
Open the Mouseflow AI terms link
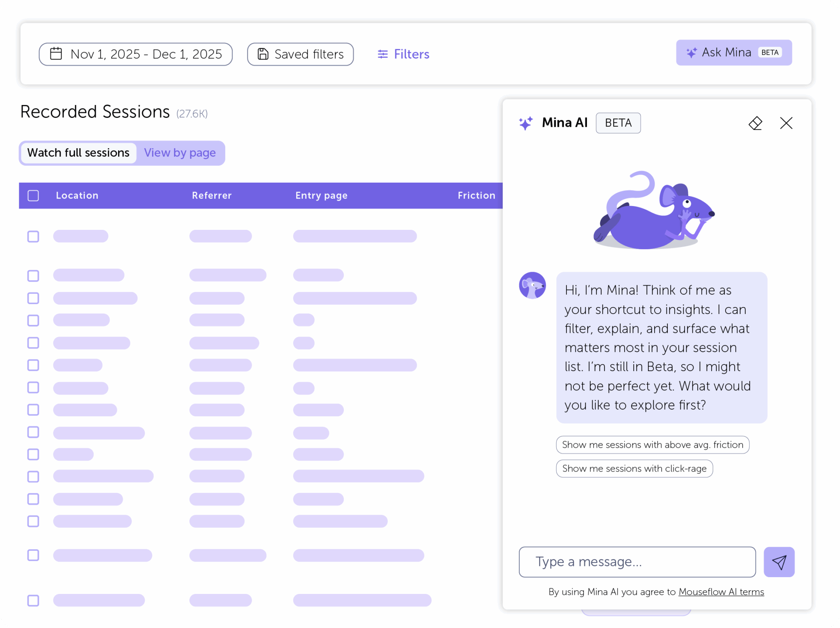point(721,591)
